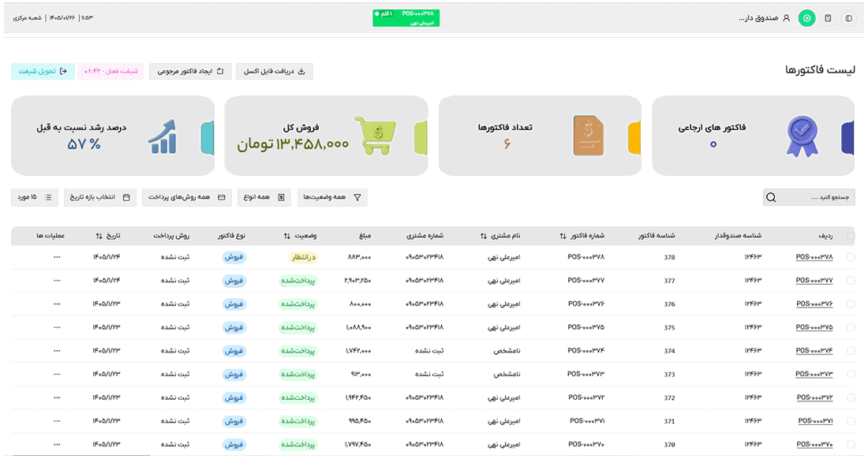Check the row checkbox for POS-000374
Viewport: 868px width, 459px height.
tap(851, 351)
